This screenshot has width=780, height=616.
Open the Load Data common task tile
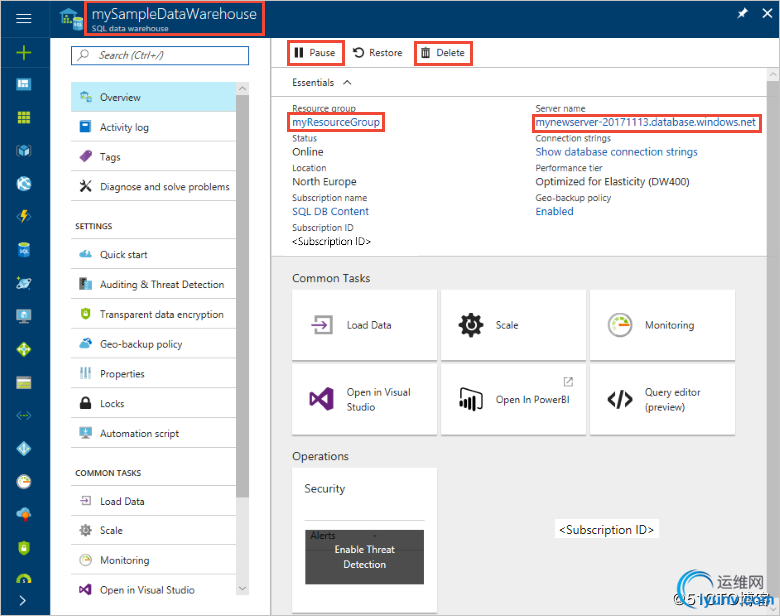[364, 325]
